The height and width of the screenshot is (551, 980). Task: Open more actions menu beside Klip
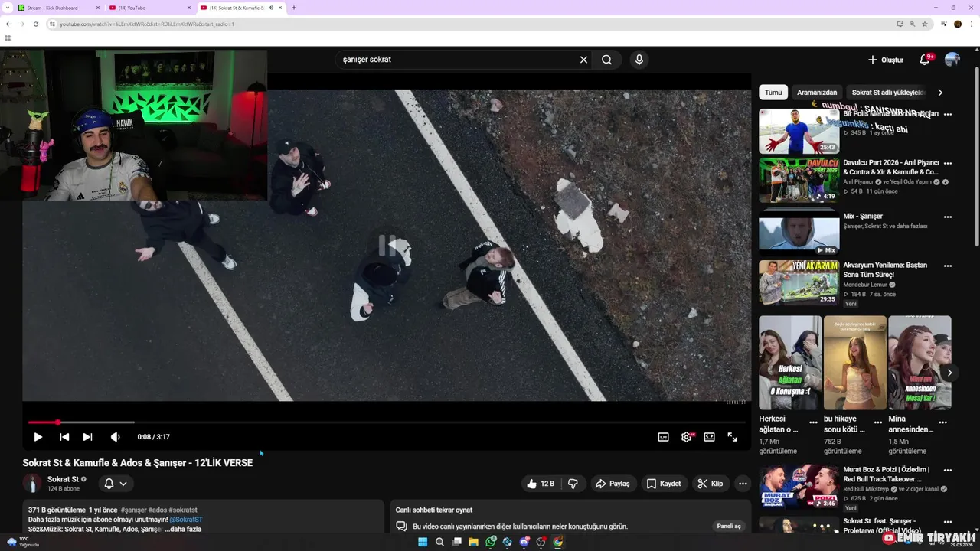coord(742,484)
